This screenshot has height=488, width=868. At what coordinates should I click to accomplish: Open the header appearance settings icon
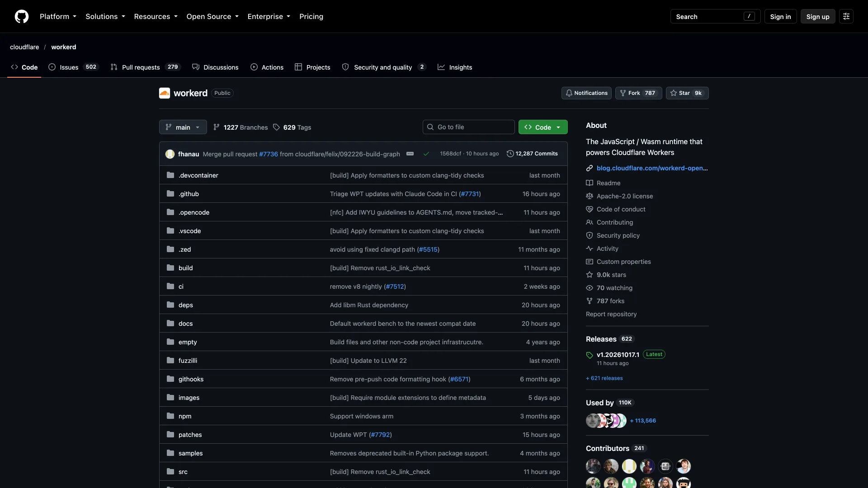[x=846, y=17]
